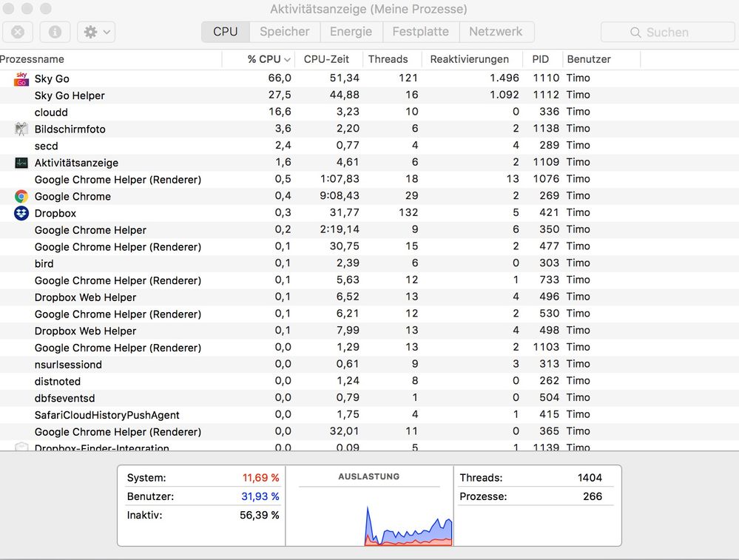Click the Bildschirmfoto process icon
This screenshot has height=560, width=739.
pyautogui.click(x=21, y=129)
